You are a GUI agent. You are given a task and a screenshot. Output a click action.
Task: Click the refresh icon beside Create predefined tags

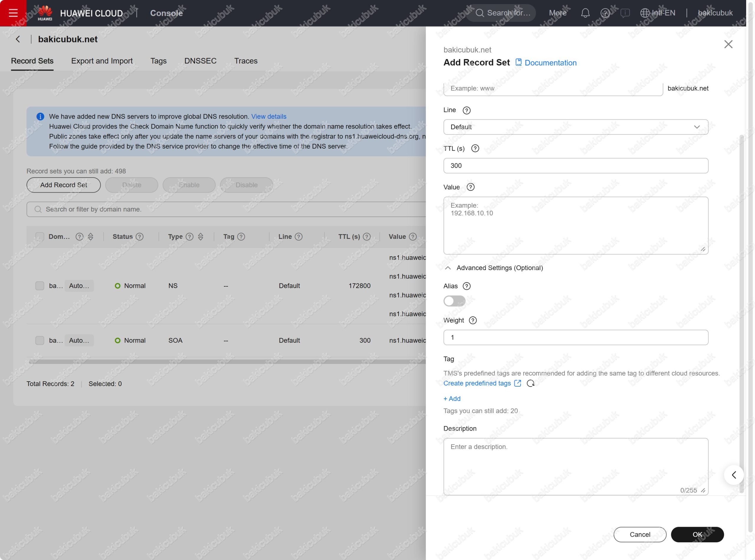click(531, 383)
